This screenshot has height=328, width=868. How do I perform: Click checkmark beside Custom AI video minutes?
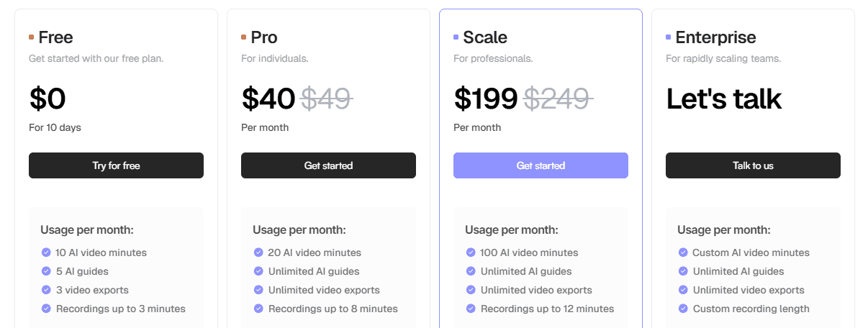point(683,252)
